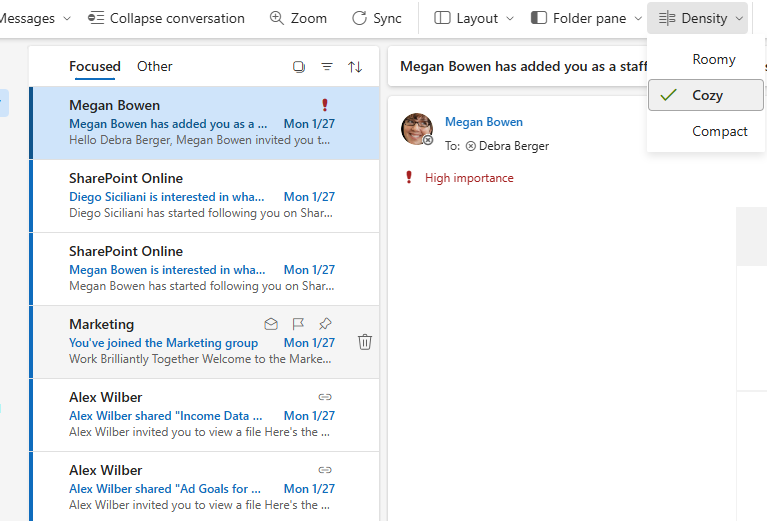Delete the Marketing email with trash icon
The width and height of the screenshot is (767, 521).
365,342
